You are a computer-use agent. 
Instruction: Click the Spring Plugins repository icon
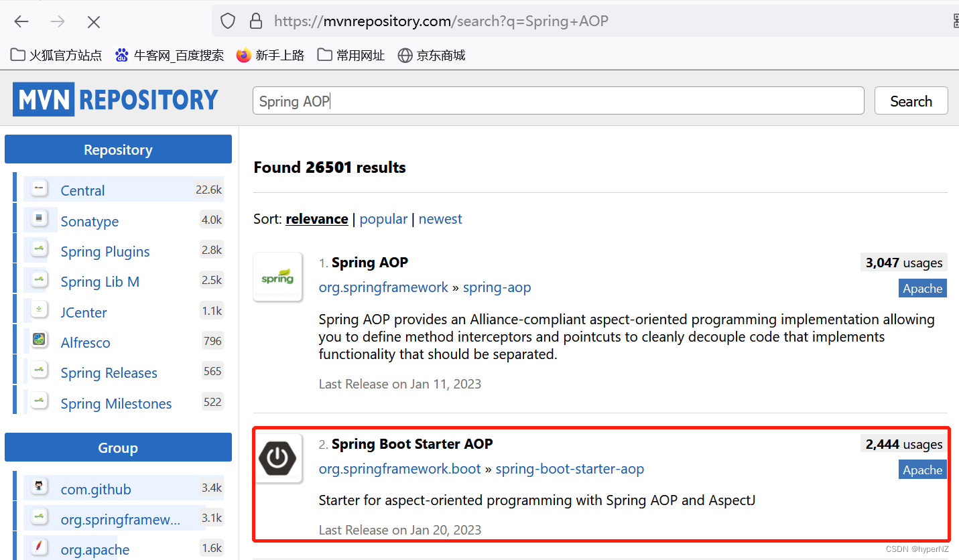pos(39,250)
